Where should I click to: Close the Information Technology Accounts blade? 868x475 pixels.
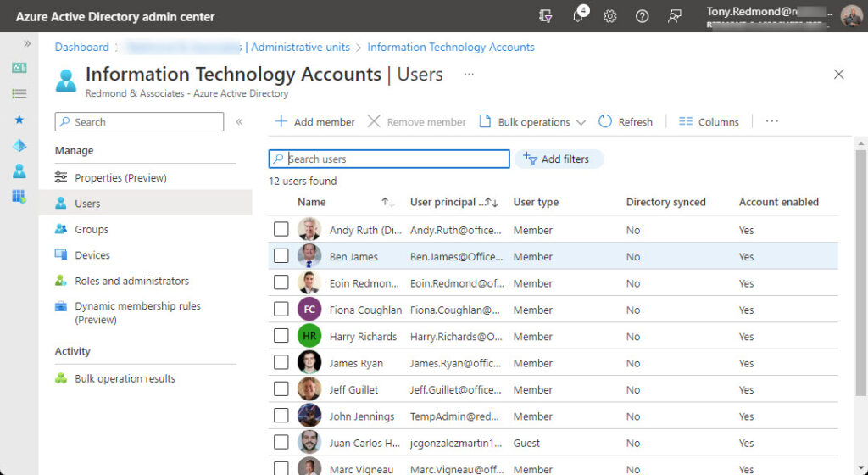tap(838, 74)
